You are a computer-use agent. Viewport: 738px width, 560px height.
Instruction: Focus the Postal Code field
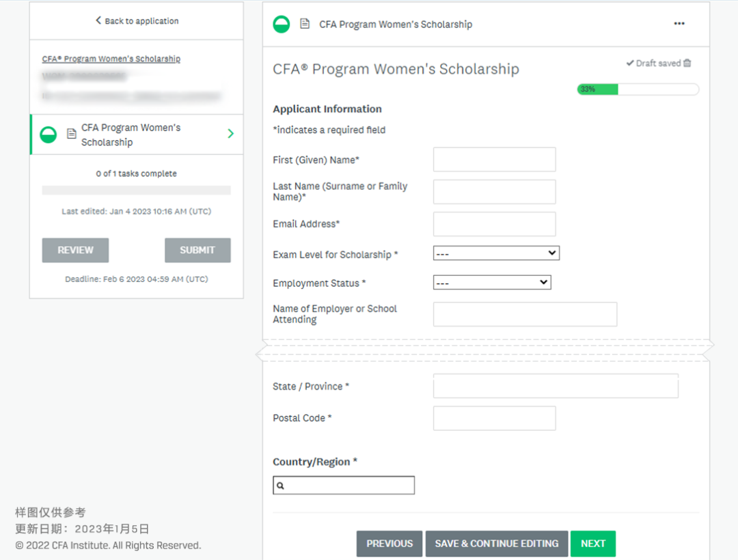494,418
